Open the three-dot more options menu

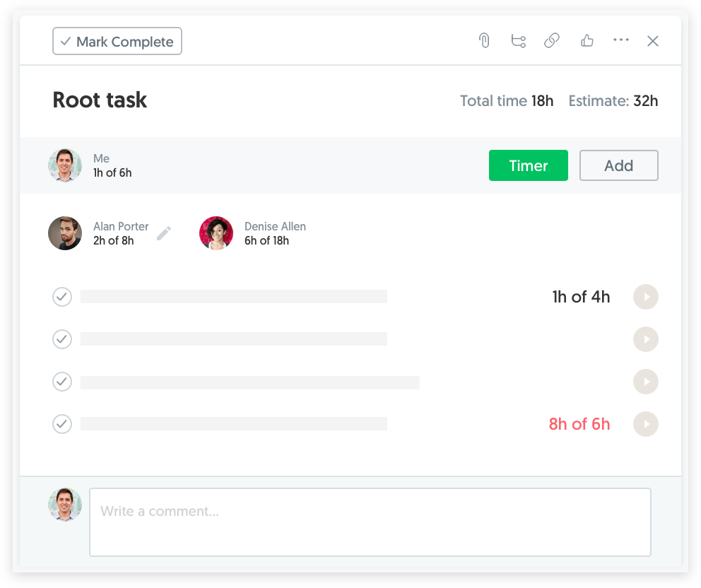pyautogui.click(x=621, y=40)
